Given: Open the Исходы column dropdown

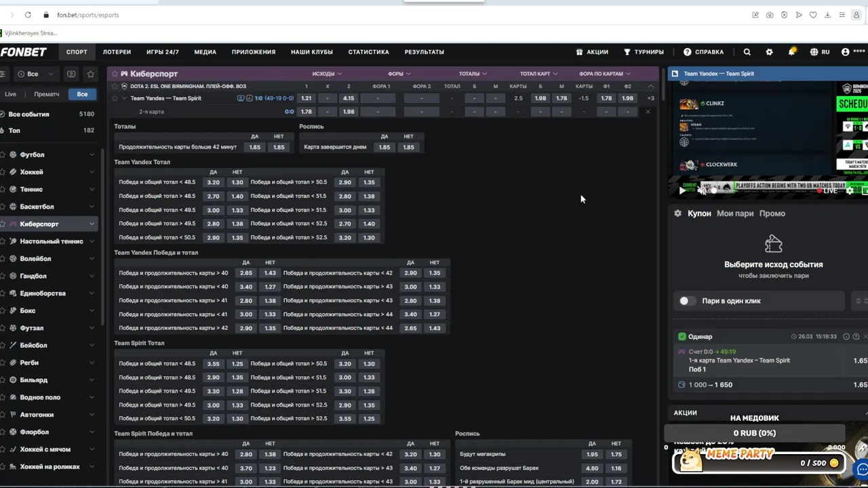Looking at the screenshot, I should (x=327, y=73).
